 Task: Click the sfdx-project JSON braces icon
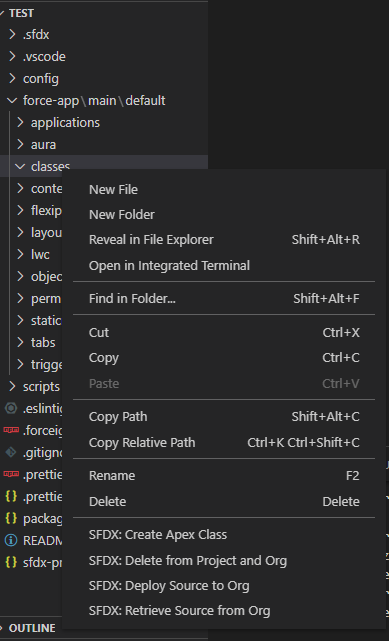(x=11, y=563)
